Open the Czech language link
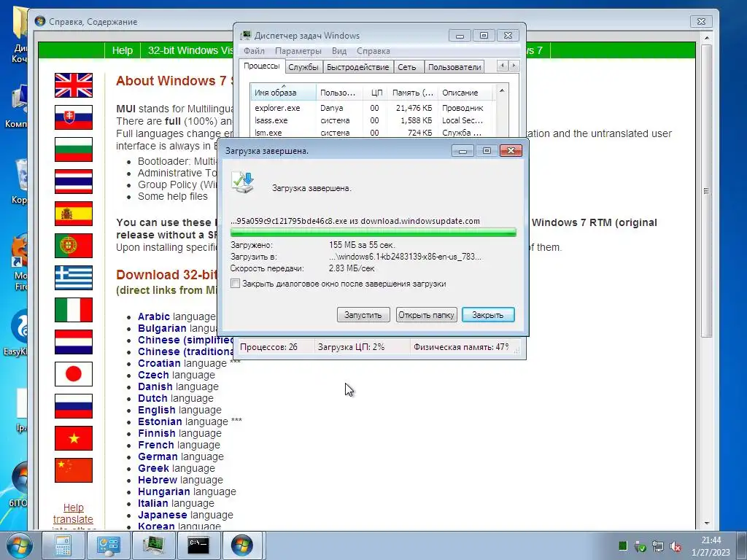The image size is (747, 560). click(x=153, y=376)
